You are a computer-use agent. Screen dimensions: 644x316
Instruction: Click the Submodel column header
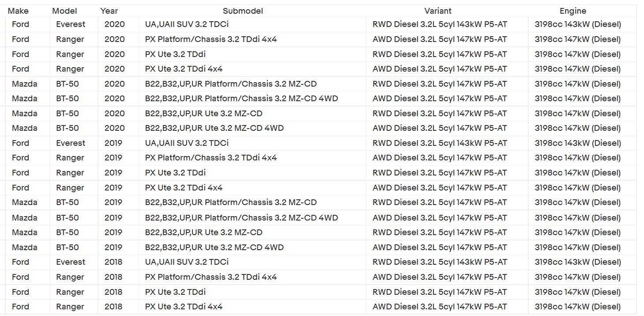(x=243, y=11)
